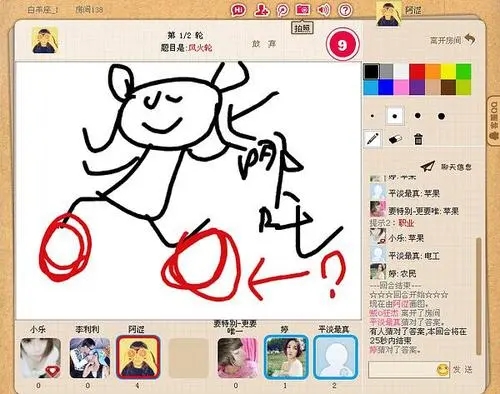
Task: Click the empty player seat slot
Action: tap(189, 358)
